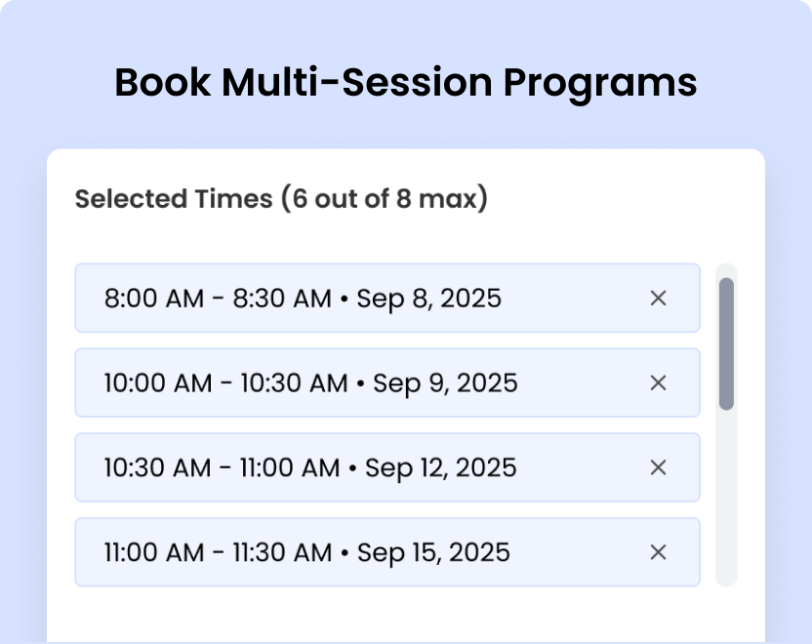Click the Book Multi-Session Programs title
The width and height of the screenshot is (812, 644).
point(406,83)
